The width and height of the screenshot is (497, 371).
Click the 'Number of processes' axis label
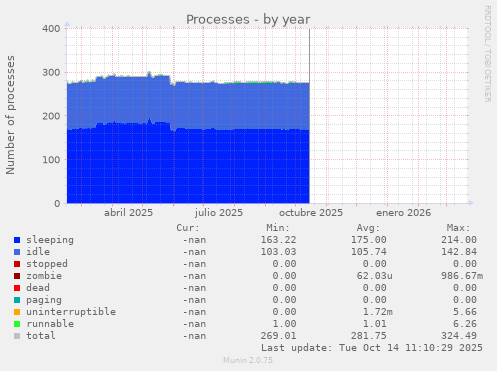click(10, 115)
